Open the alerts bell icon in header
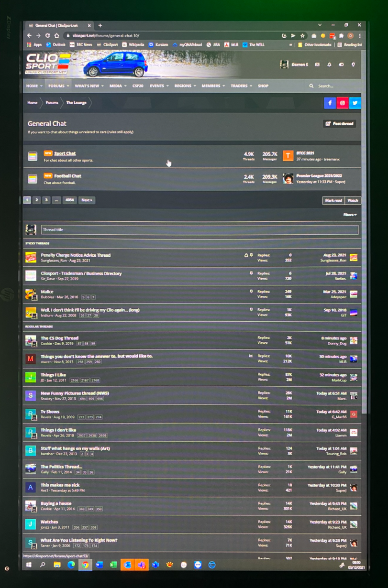 (329, 65)
